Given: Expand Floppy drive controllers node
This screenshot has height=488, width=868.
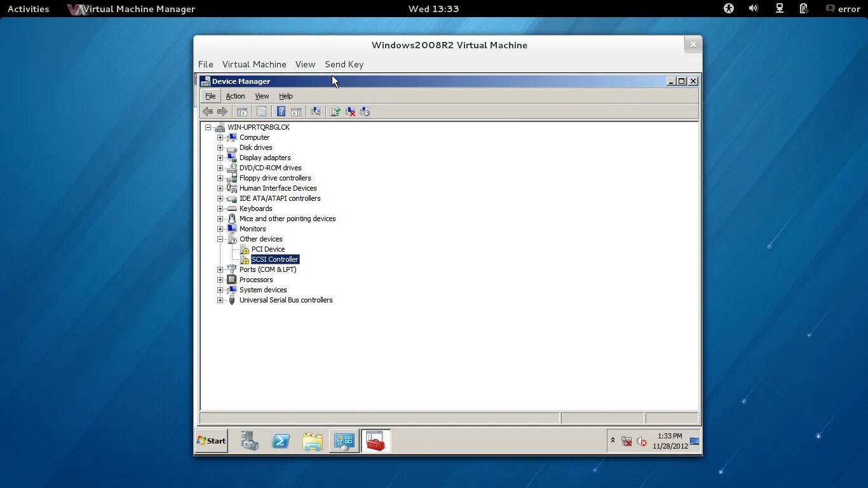Looking at the screenshot, I should coord(220,178).
